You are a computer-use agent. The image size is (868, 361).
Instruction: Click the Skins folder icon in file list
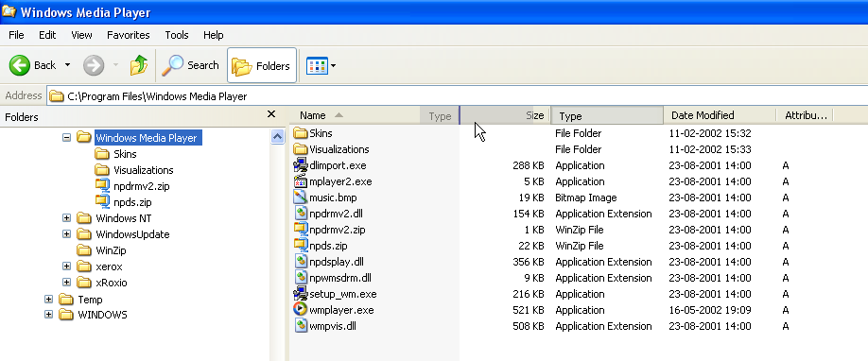click(x=300, y=133)
